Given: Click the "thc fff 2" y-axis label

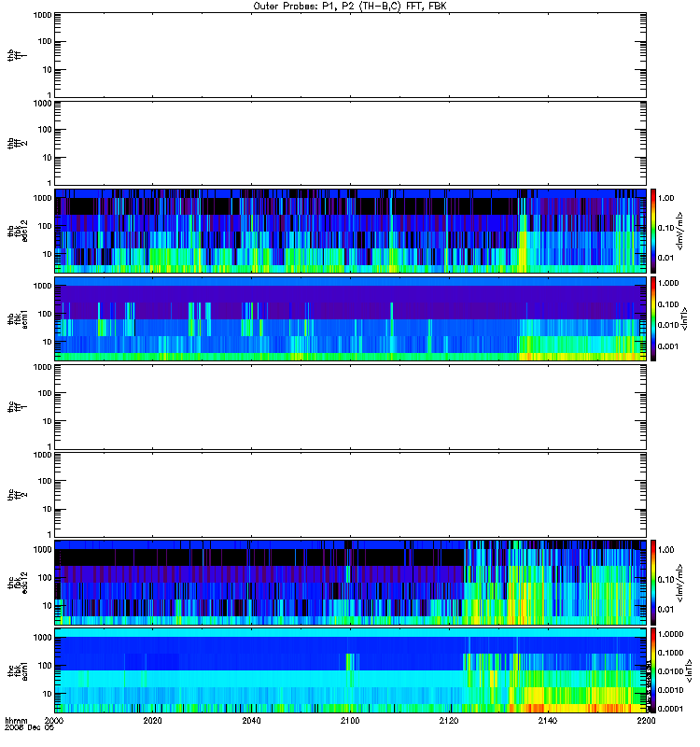Looking at the screenshot, I should 17,495.
